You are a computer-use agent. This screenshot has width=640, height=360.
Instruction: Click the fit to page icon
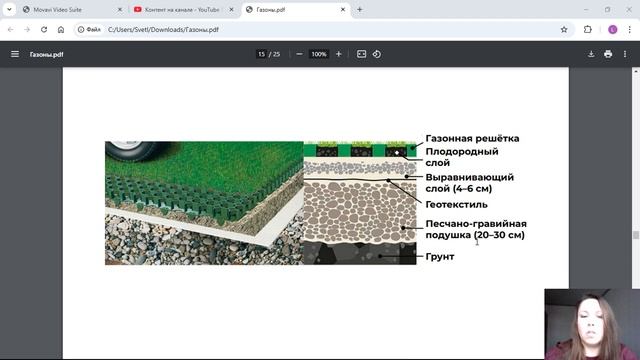361,54
